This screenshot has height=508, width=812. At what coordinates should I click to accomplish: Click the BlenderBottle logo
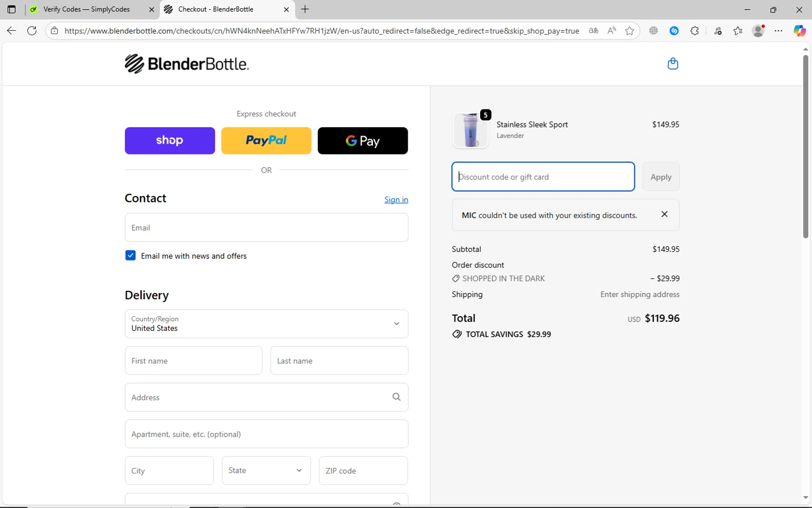click(187, 64)
